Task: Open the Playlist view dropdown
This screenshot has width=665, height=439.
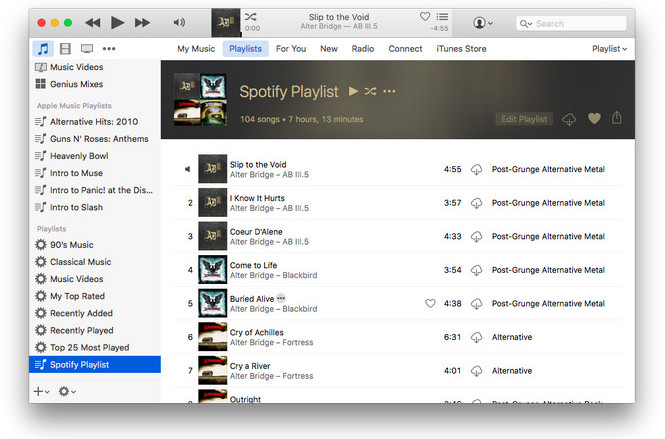Action: [609, 49]
